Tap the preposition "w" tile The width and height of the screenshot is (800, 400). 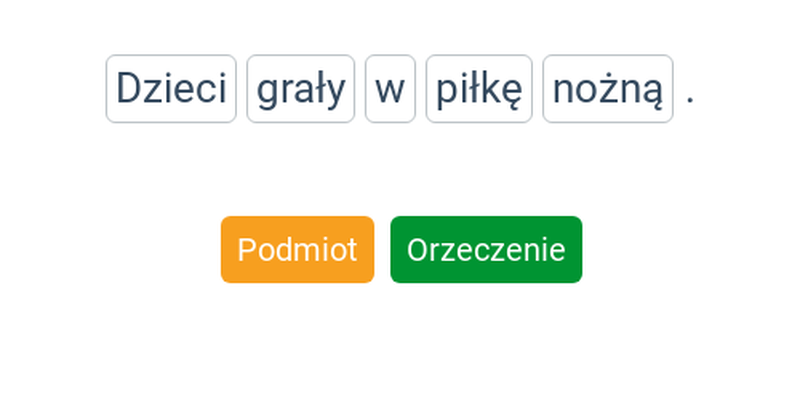390,89
